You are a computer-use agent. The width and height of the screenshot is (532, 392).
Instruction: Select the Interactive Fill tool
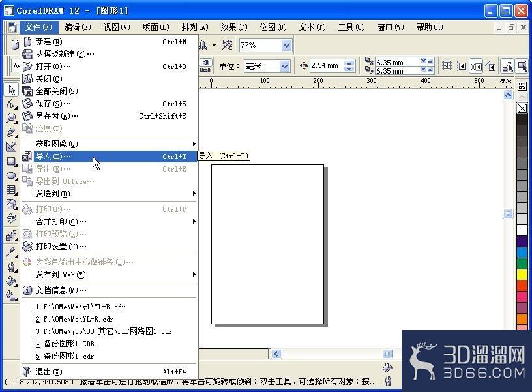11,295
